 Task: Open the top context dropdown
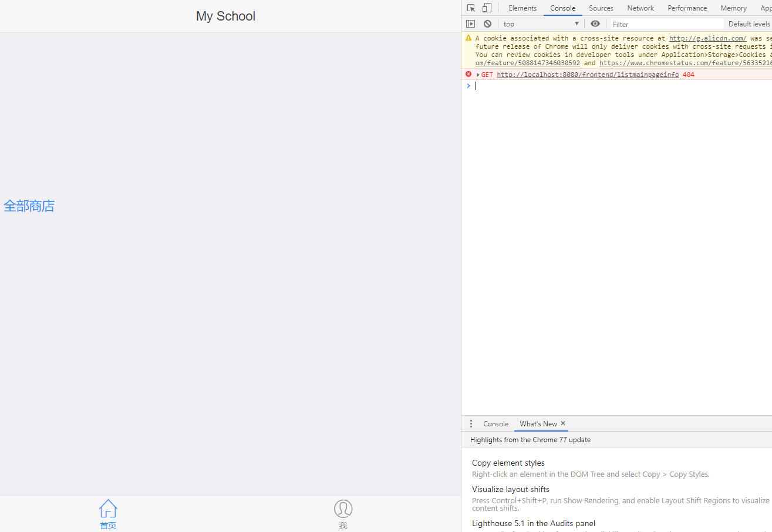tap(541, 24)
